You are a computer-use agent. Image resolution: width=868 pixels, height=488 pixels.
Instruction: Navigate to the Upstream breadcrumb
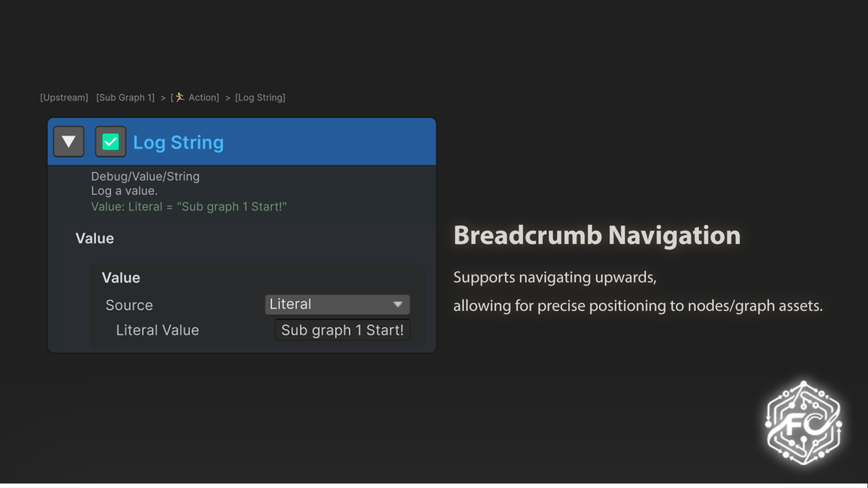click(x=64, y=98)
